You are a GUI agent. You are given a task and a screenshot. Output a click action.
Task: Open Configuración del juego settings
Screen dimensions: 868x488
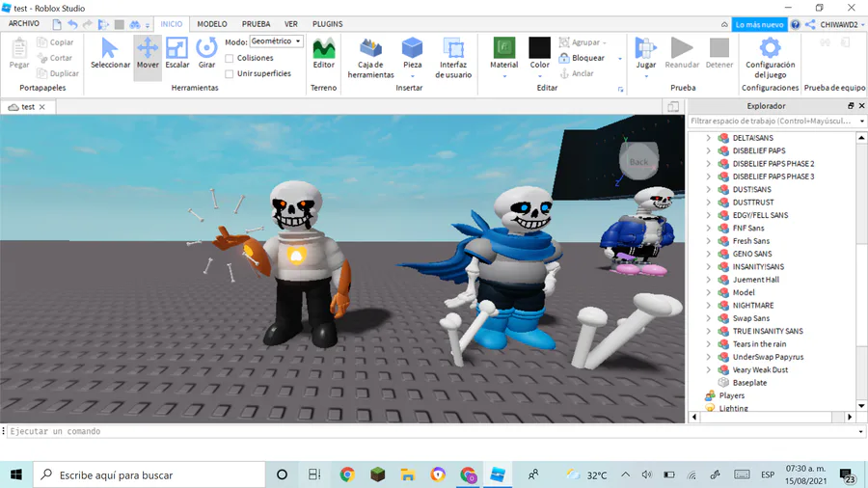(770, 58)
